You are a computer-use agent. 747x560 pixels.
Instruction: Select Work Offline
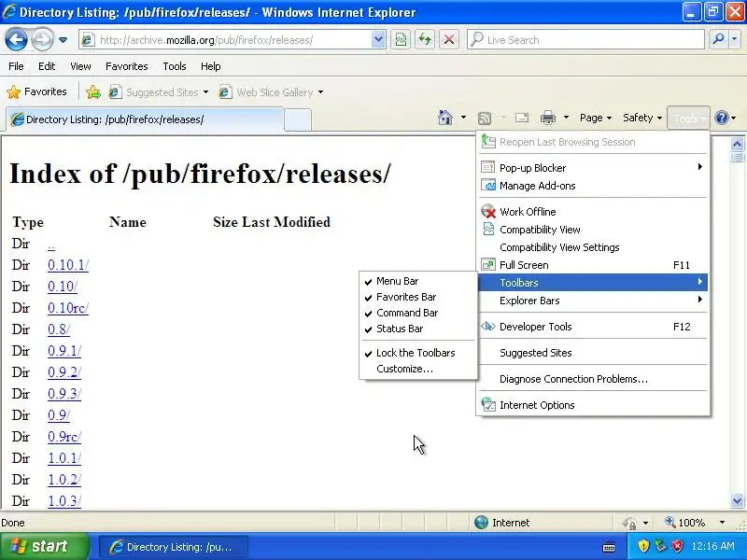coord(593,212)
